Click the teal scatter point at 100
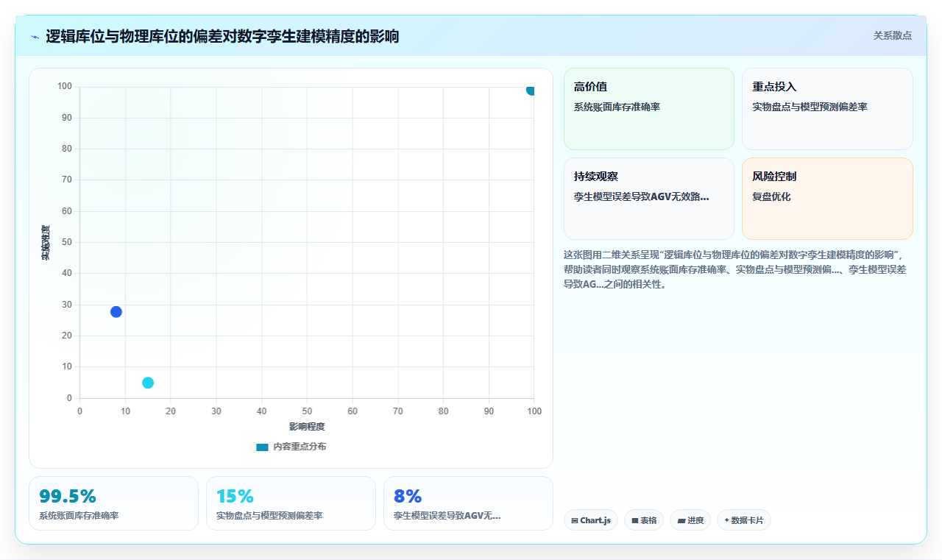 [x=531, y=90]
